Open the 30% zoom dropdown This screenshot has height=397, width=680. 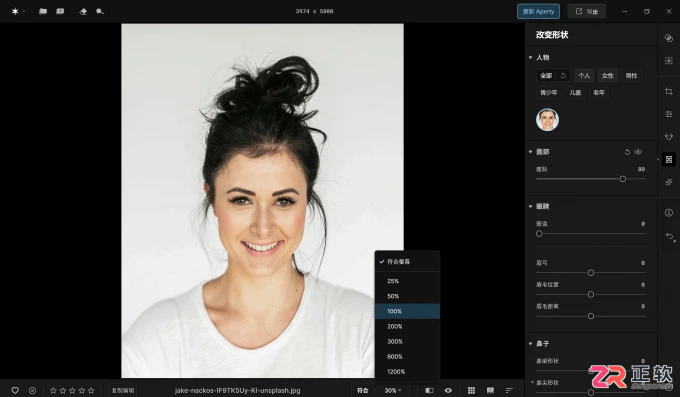pyautogui.click(x=393, y=390)
